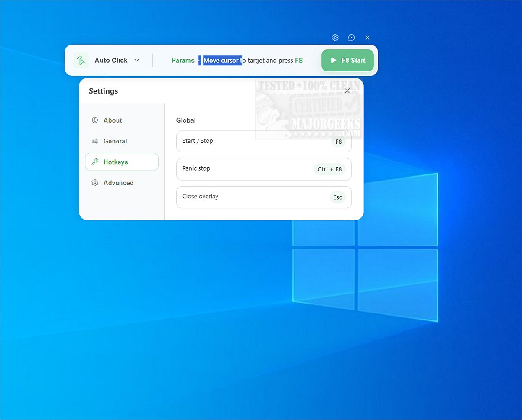
Task: Open the feedback chat bubble icon
Action: pos(351,38)
